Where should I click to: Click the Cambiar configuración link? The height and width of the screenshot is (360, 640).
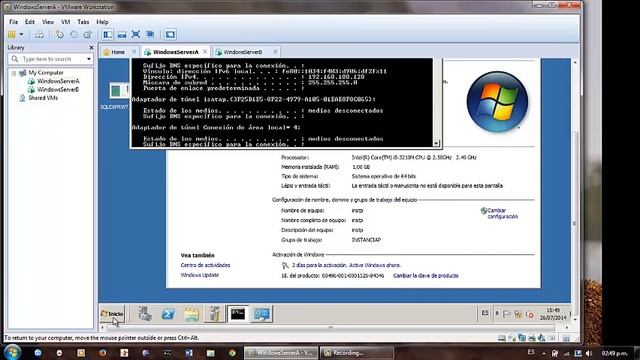coord(502,213)
